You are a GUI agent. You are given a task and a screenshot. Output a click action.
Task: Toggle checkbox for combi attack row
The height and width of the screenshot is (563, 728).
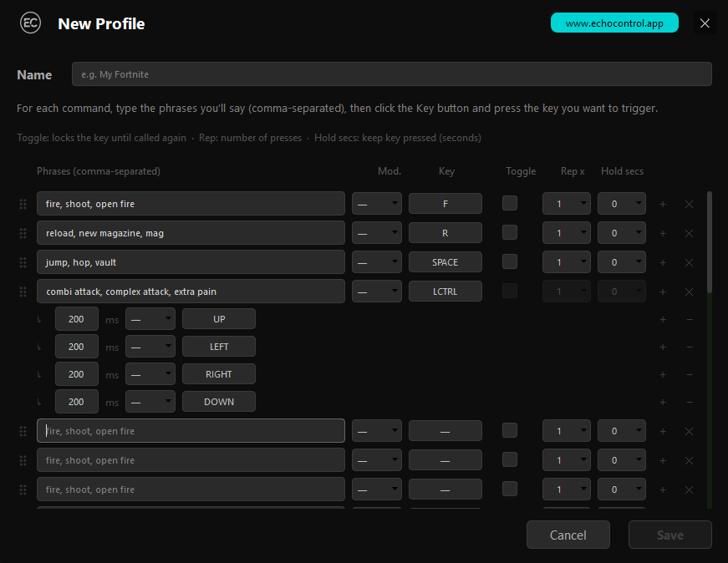pos(510,291)
